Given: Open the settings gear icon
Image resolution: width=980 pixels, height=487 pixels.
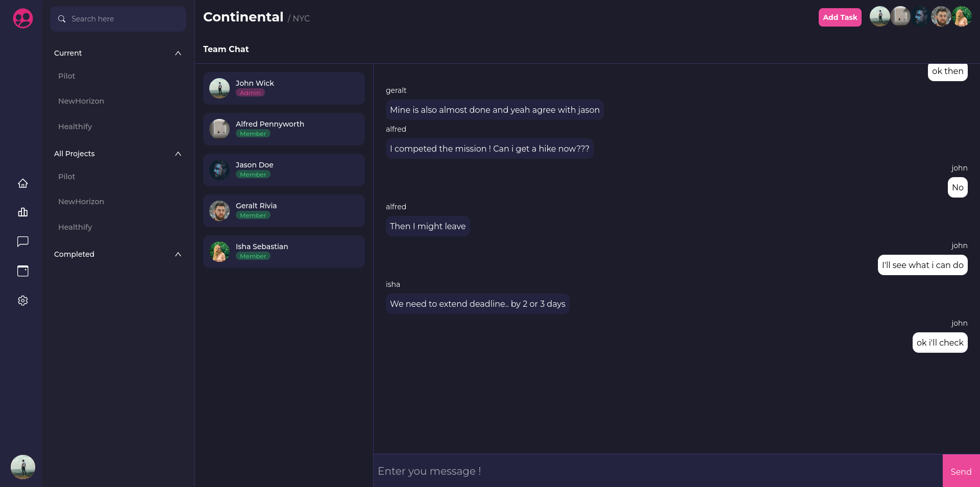Looking at the screenshot, I should [x=22, y=301].
